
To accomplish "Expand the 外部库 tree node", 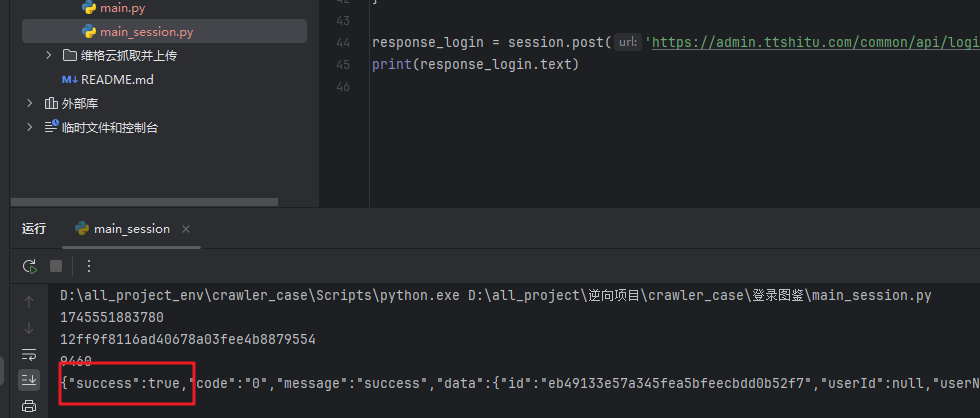I will [30, 103].
